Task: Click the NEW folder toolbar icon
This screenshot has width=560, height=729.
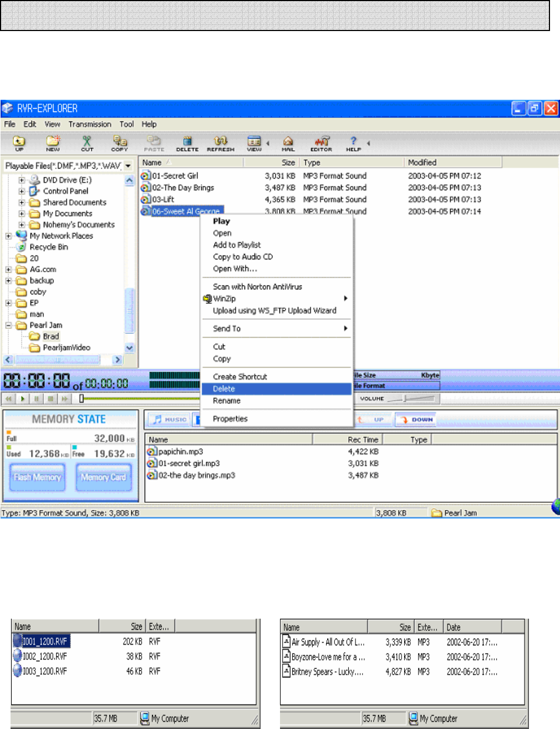Action: [x=53, y=143]
